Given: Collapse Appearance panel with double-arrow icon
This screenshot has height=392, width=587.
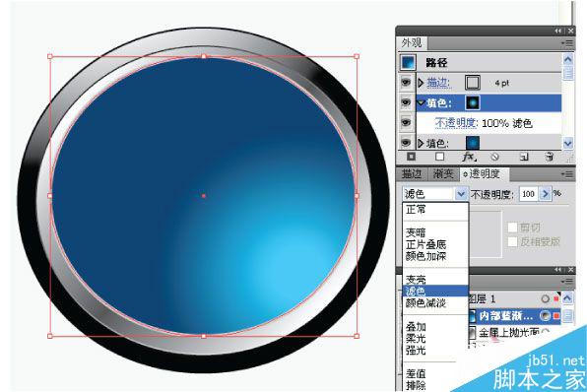Looking at the screenshot, I should click(557, 32).
